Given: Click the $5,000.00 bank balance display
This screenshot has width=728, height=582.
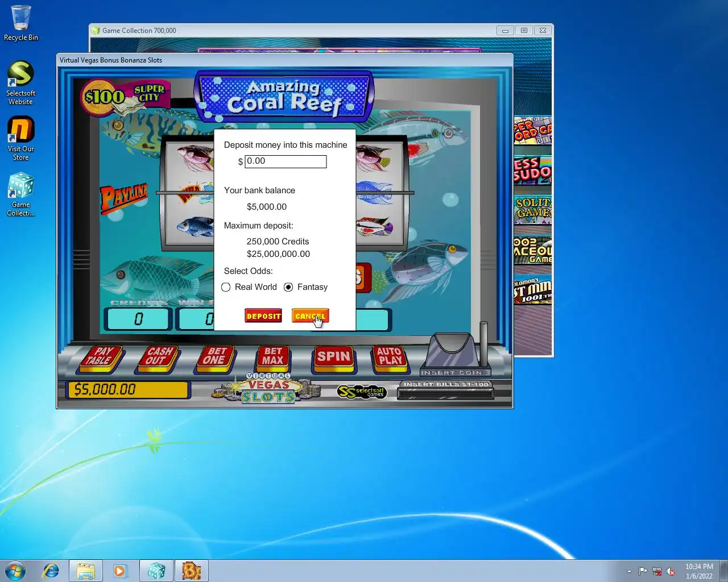Looking at the screenshot, I should (x=128, y=389).
